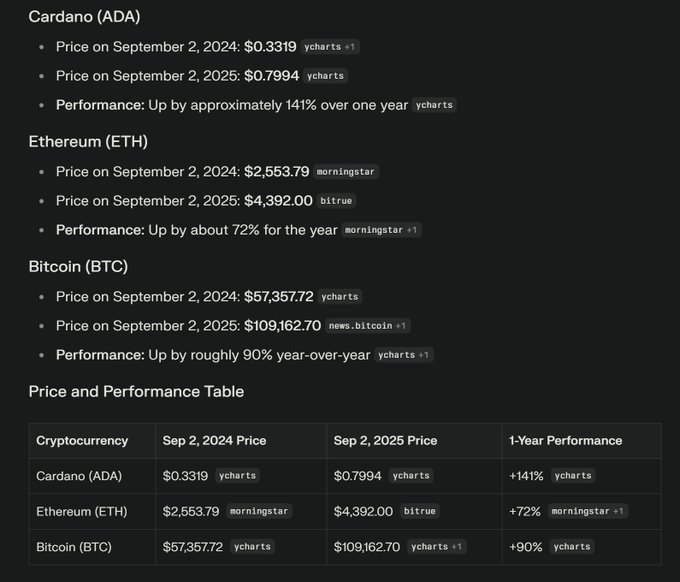Image resolution: width=680 pixels, height=582 pixels.
Task: Open bitrue source chip beside $4,392.00 bullet
Action: [336, 201]
